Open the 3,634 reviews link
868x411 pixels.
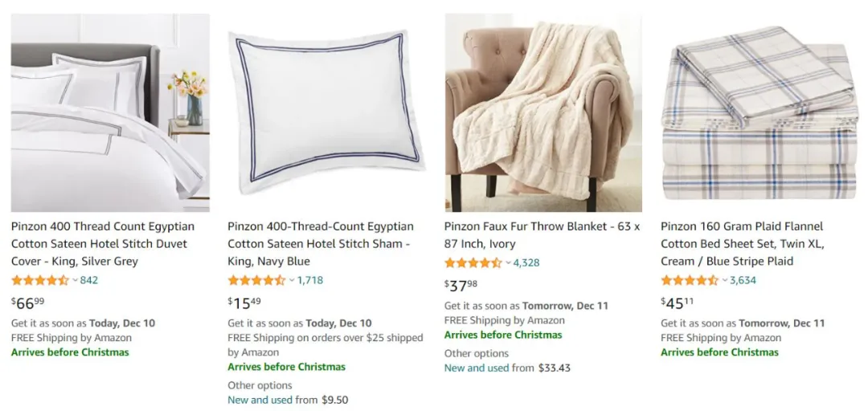(x=743, y=280)
